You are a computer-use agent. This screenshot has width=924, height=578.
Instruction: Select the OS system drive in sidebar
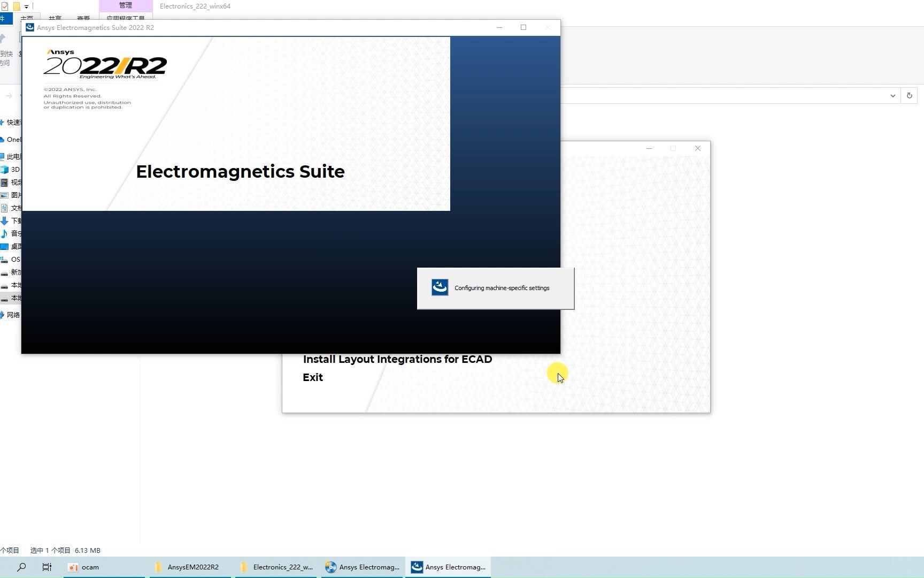[x=11, y=260]
